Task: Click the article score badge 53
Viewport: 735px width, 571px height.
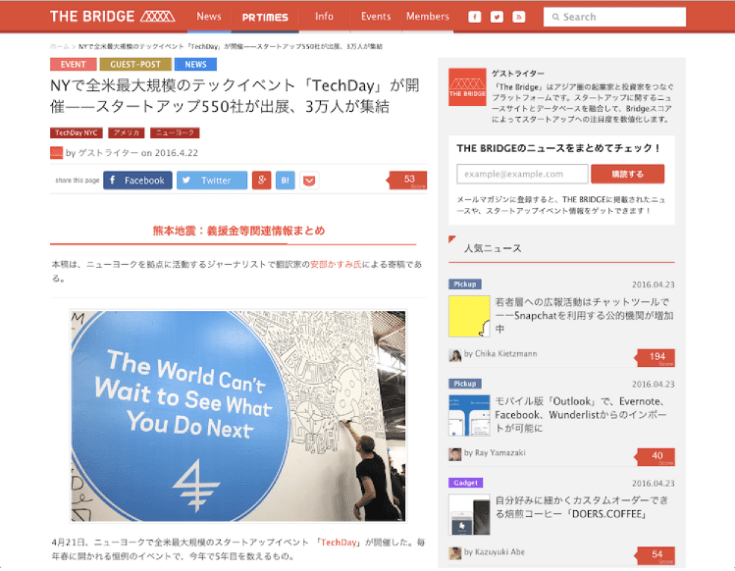Action: point(407,180)
